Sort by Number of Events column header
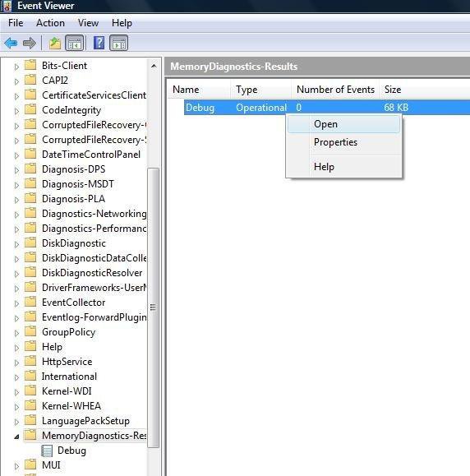Screen dimensions: 470x476 [x=335, y=90]
